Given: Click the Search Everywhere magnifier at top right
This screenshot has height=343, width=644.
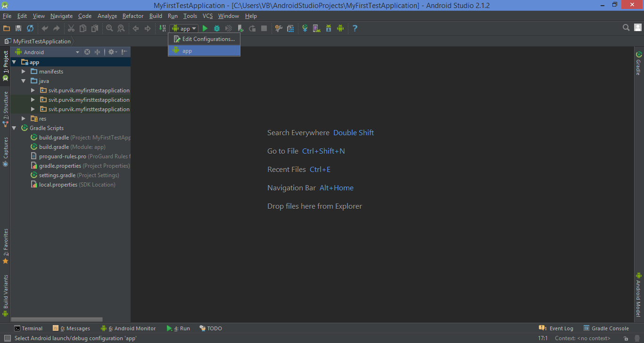Looking at the screenshot, I should click(x=626, y=28).
